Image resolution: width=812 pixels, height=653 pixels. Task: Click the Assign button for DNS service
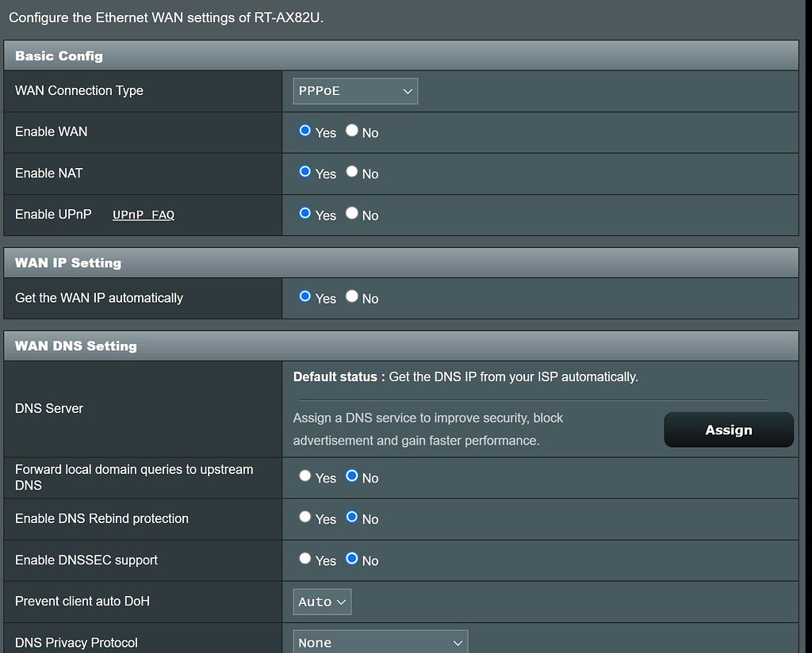[x=728, y=430]
